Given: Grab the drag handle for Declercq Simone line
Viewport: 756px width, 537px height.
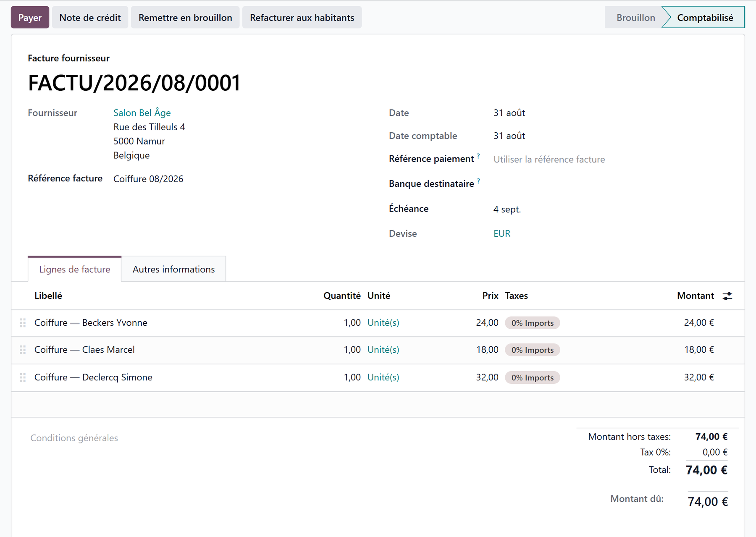Looking at the screenshot, I should 23,377.
